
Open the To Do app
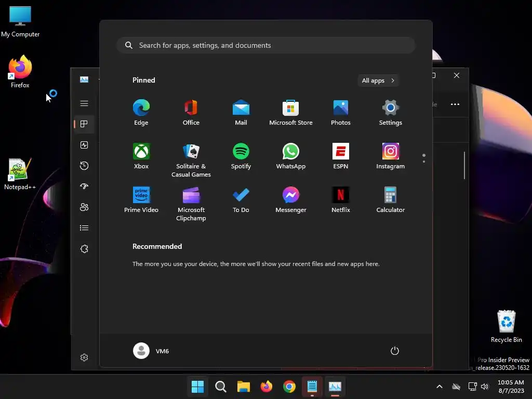[x=241, y=200]
